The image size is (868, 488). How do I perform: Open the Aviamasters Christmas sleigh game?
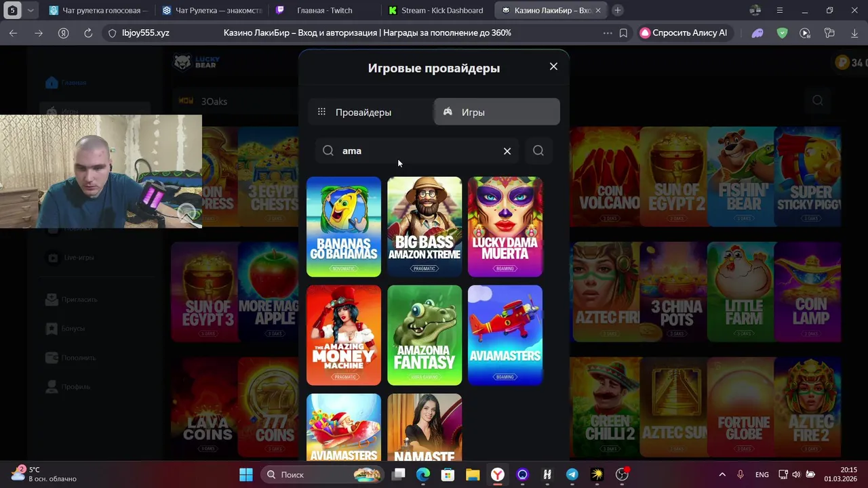point(344,428)
